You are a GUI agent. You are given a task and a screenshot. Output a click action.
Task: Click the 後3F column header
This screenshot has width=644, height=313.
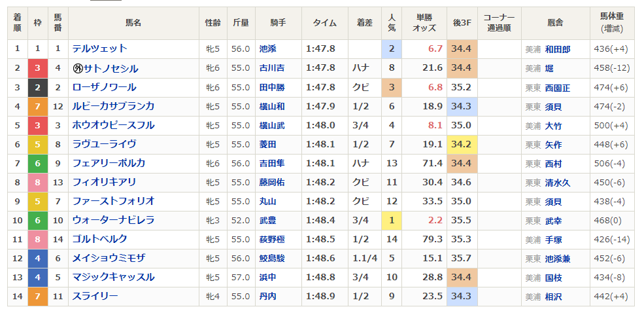click(x=462, y=23)
